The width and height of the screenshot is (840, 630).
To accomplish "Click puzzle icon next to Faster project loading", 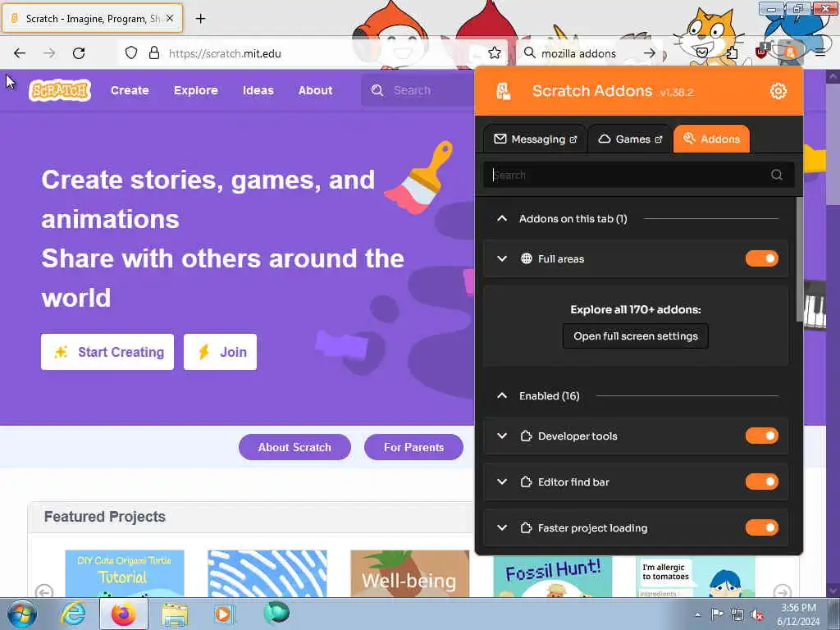I will pyautogui.click(x=526, y=527).
